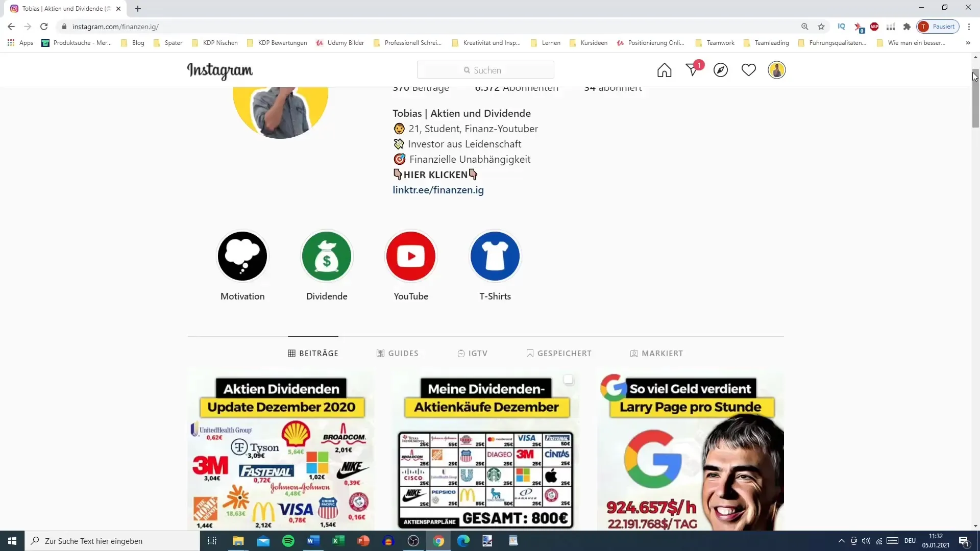Open Instagram home feed icon
Viewport: 980px width, 551px height.
[664, 70]
